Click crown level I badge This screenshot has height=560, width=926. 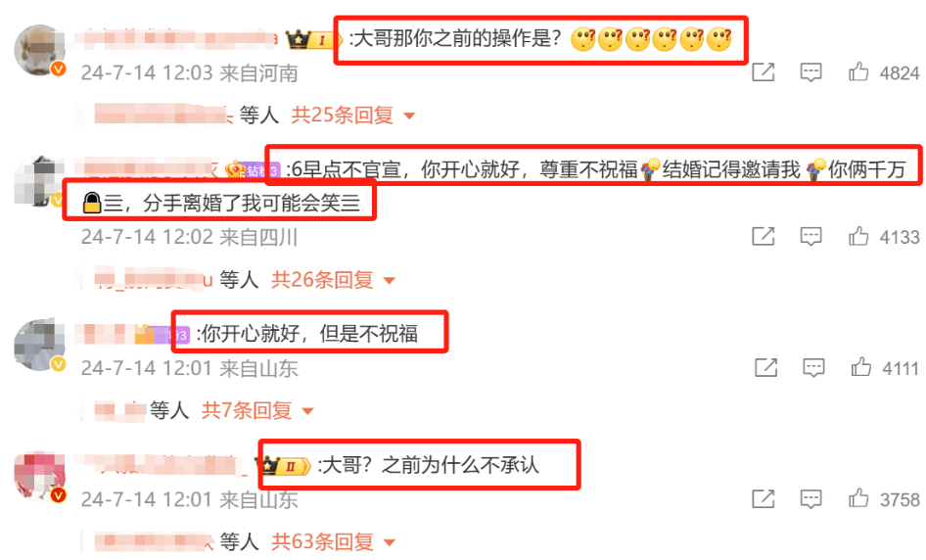pyautogui.click(x=313, y=39)
